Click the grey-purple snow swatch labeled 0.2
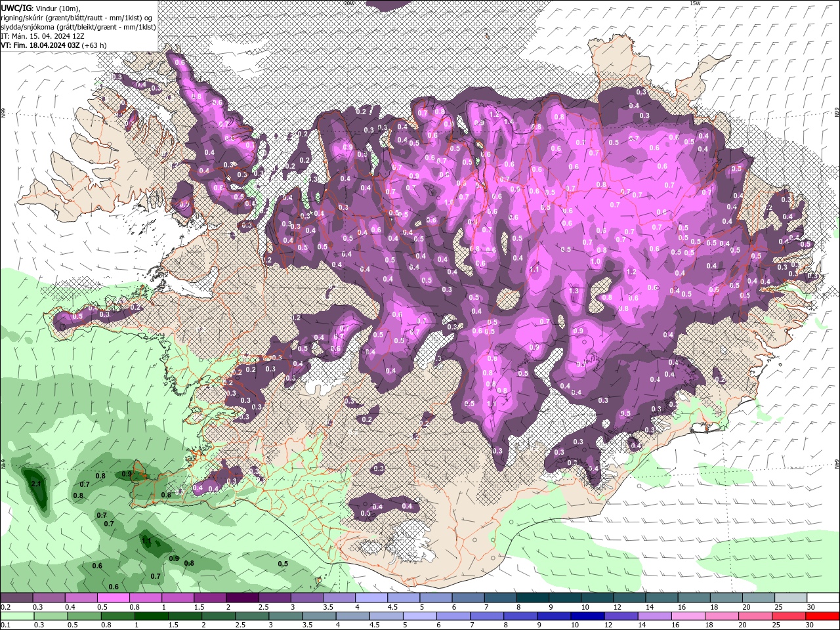The image size is (840, 630). 16,597
